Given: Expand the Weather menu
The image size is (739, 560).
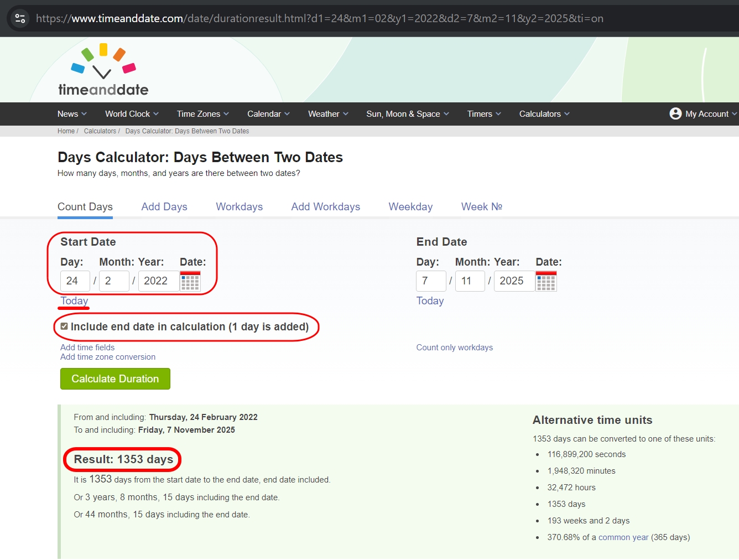Looking at the screenshot, I should 328,114.
